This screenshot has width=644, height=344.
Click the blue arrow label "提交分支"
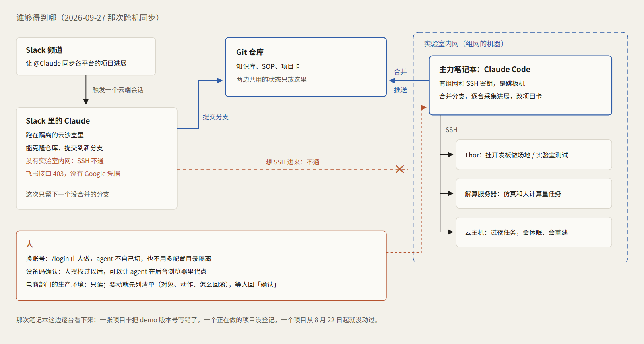216,117
